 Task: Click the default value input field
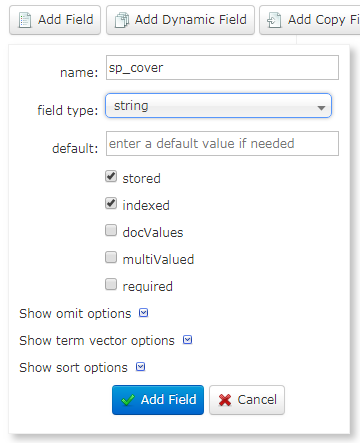click(x=222, y=144)
